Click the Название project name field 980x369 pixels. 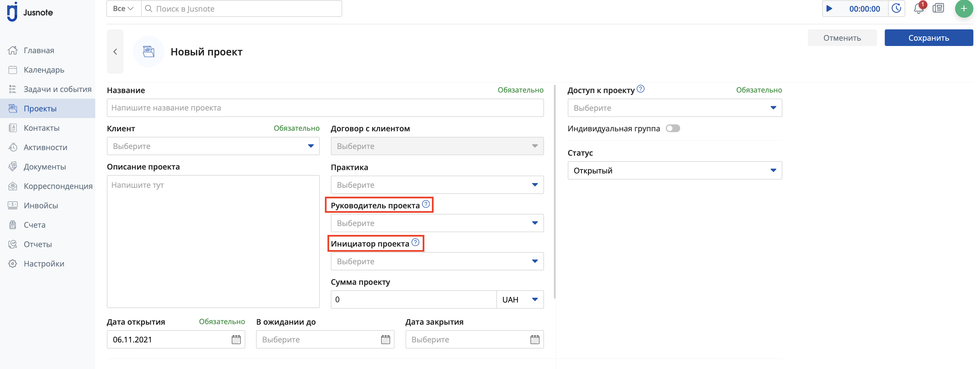click(x=325, y=108)
